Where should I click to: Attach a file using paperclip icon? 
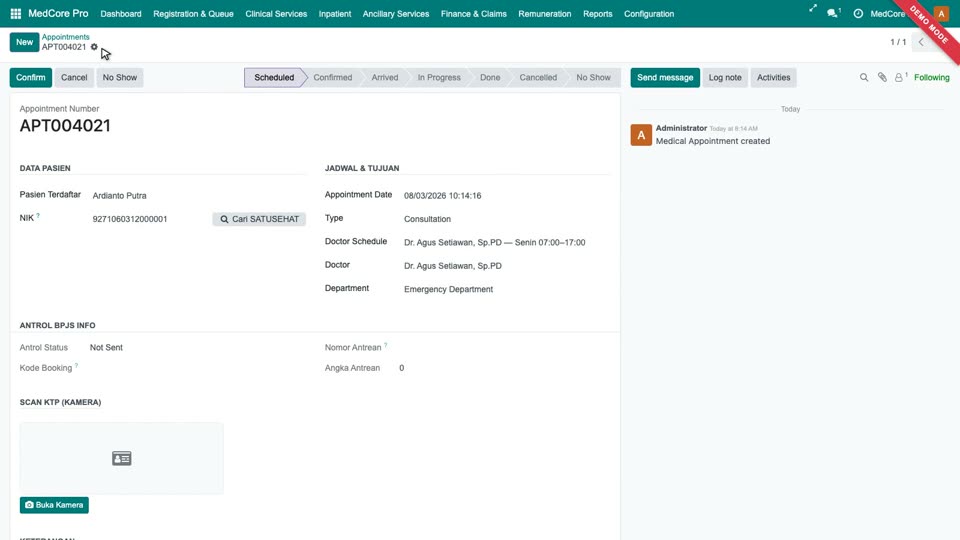[x=882, y=78]
